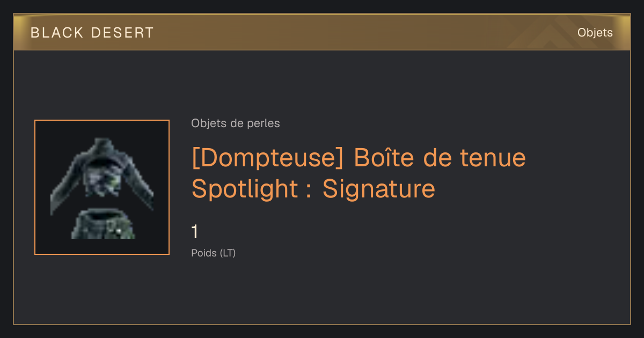
Task: Open the Objets link in header
Action: click(595, 33)
